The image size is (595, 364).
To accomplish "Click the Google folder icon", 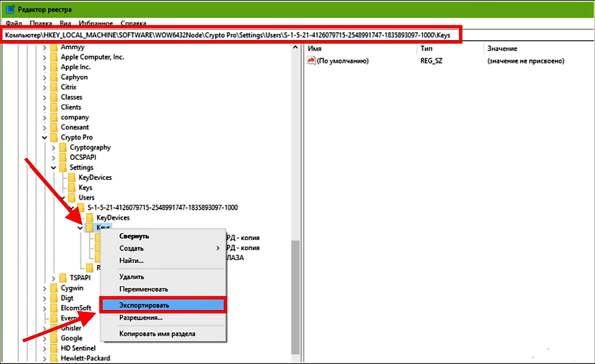I will (x=53, y=338).
